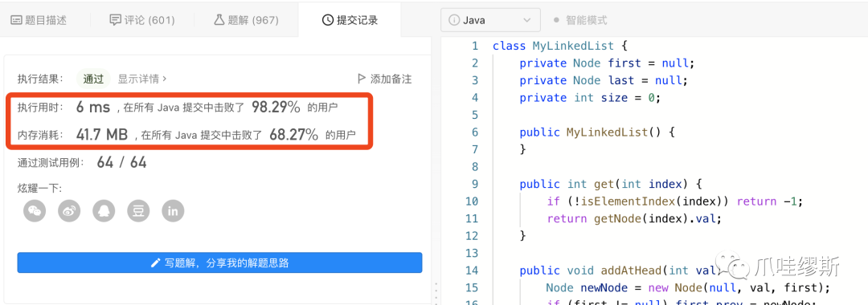Image resolution: width=868 pixels, height=305 pixels.
Task: Click the info icon in Java selector
Action: click(454, 20)
